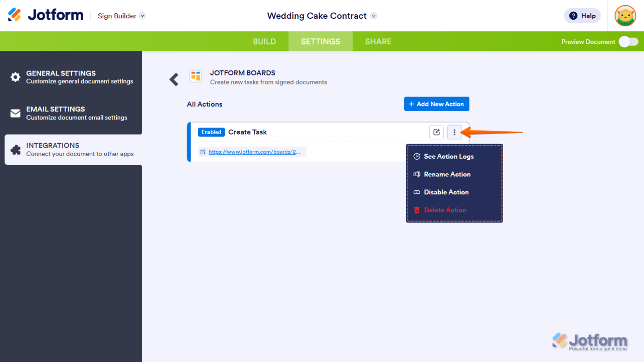Click the Jotform Boards app icon
This screenshot has width=644, height=362.
click(195, 76)
